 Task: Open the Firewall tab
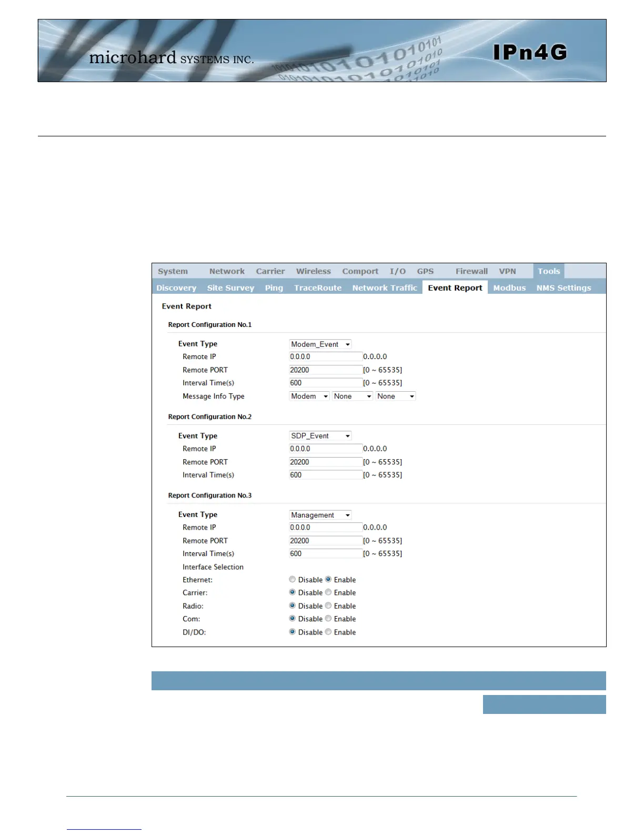[x=471, y=271]
